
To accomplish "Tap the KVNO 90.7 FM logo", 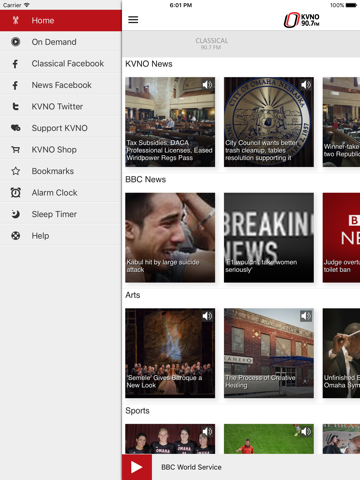I will click(302, 20).
